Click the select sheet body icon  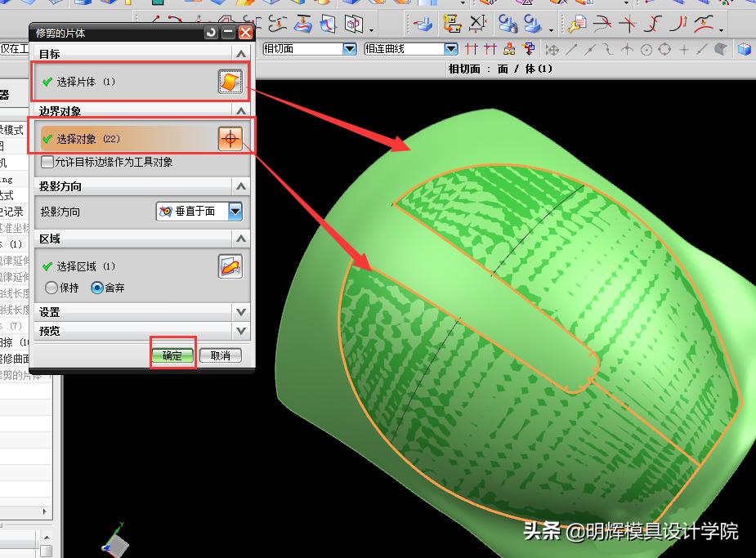[x=230, y=82]
